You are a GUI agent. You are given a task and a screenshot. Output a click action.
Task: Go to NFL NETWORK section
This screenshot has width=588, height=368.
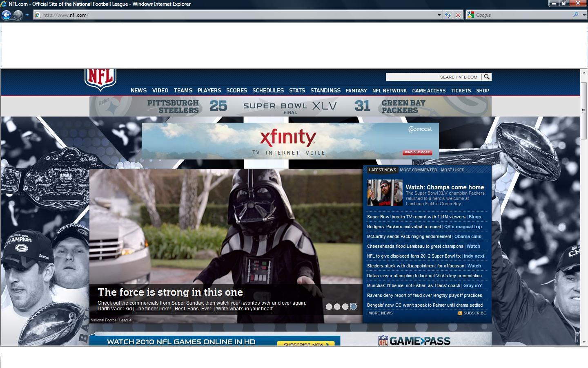click(390, 91)
